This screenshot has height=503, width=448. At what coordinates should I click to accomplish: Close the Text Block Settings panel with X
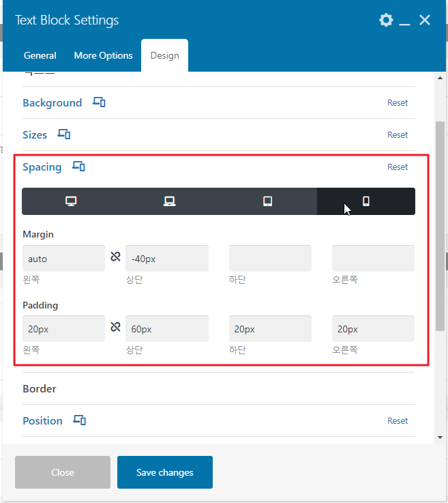click(x=425, y=20)
